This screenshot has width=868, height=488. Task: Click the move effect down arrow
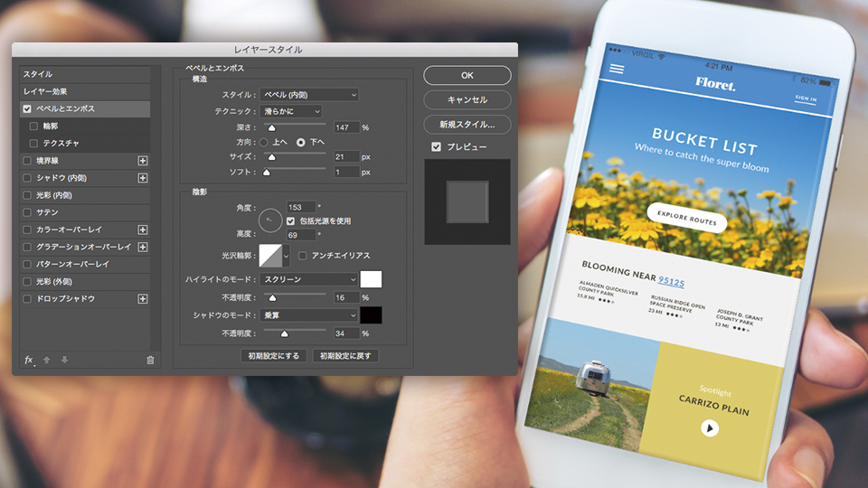pyautogui.click(x=65, y=360)
